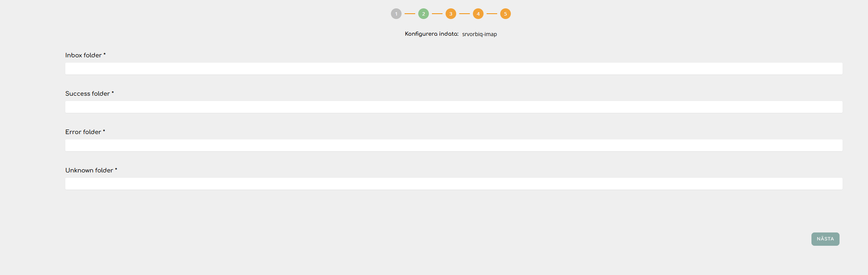Go to step 1 in the wizard
The image size is (868, 275).
coord(396,14)
